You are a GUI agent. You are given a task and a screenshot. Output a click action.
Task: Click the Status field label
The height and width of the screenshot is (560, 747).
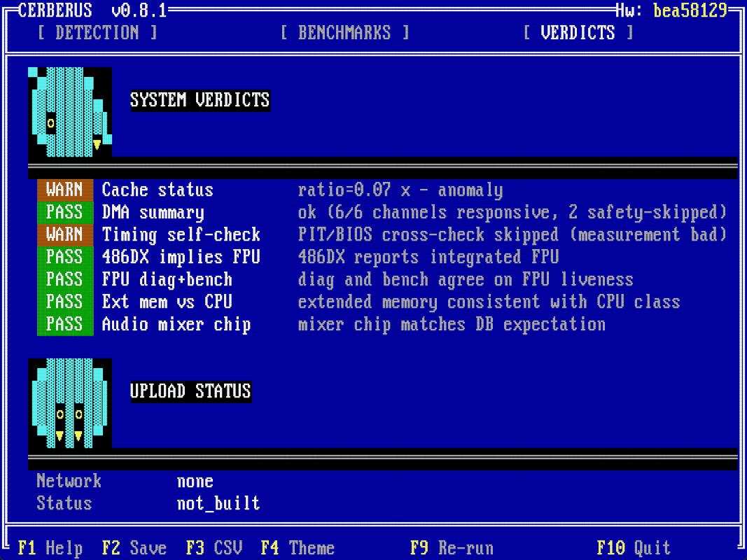click(64, 503)
